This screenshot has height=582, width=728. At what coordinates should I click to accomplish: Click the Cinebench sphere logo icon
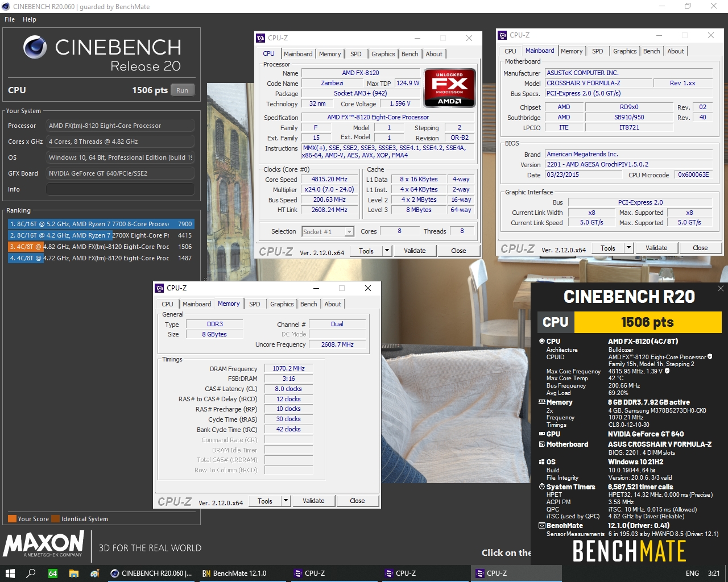point(35,47)
